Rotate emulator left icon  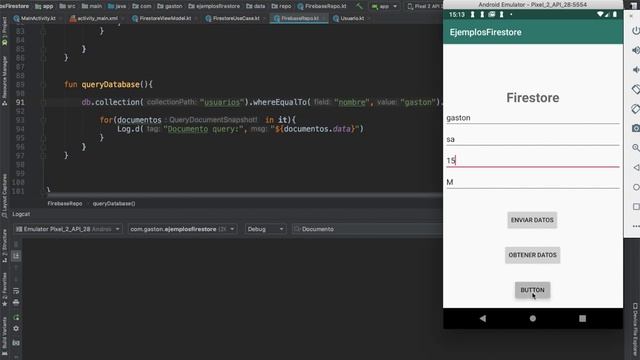coord(636,89)
